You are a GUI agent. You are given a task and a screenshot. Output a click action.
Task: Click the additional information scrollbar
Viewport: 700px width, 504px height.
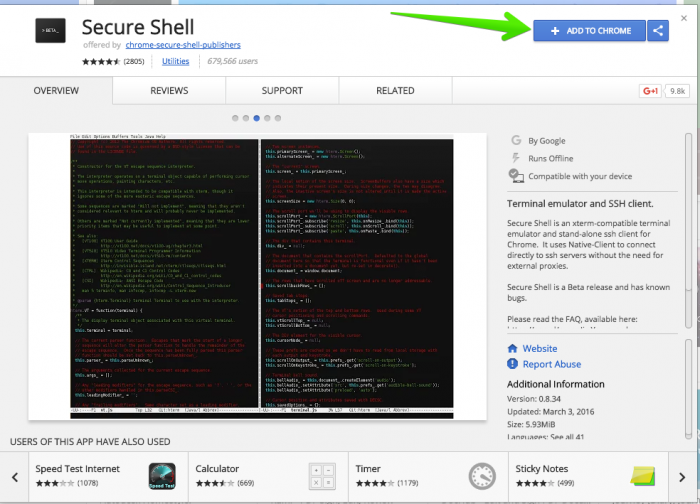pyautogui.click(x=689, y=388)
